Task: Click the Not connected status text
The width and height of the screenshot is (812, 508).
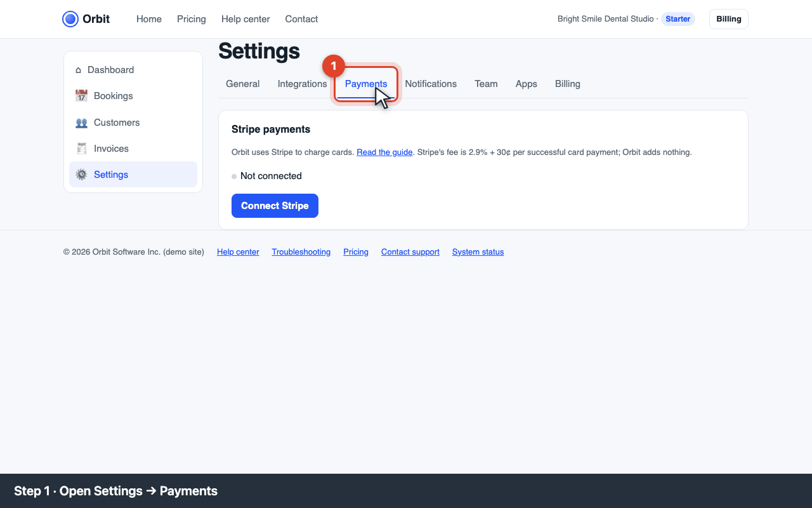Action: click(x=271, y=176)
